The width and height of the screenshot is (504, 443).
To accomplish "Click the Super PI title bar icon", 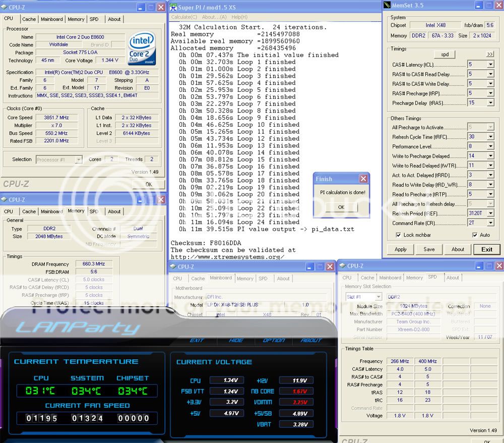I will coord(173,7).
